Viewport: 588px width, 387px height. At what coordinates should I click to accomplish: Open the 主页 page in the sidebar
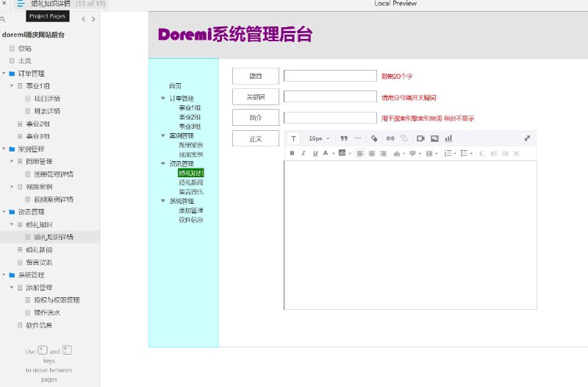[25, 61]
